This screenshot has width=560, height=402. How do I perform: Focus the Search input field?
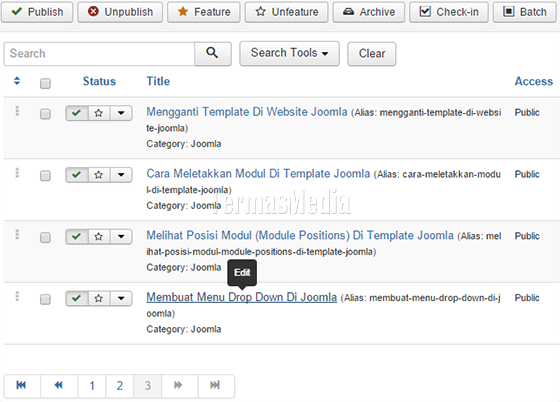pyautogui.click(x=99, y=54)
